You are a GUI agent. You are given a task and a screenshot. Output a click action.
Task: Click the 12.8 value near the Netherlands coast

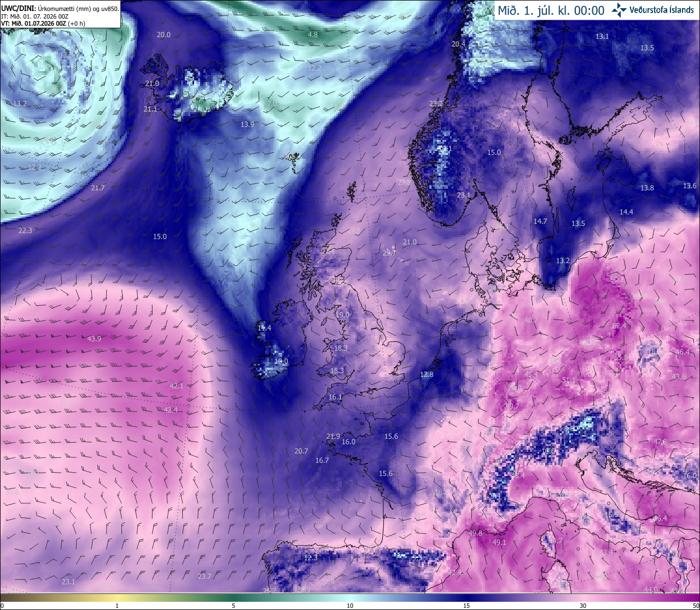tap(427, 375)
